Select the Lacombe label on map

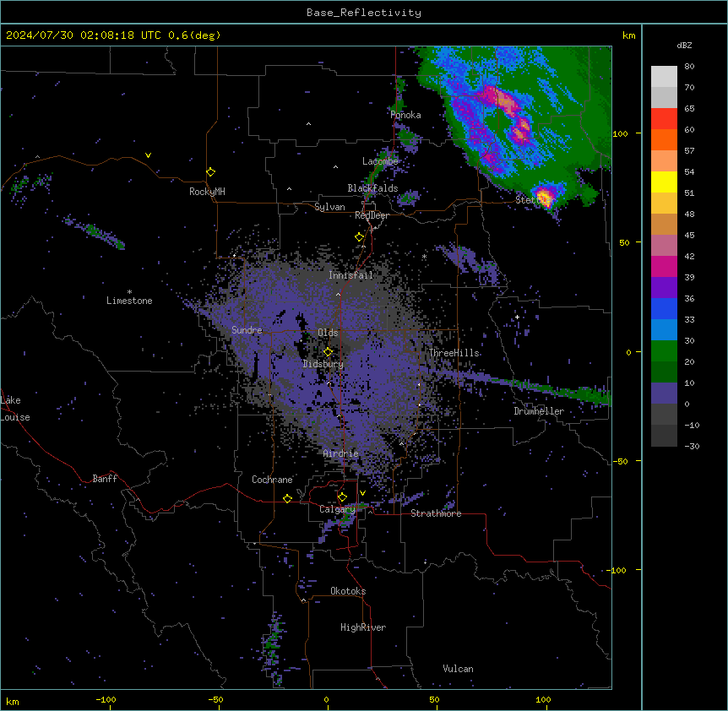pyautogui.click(x=380, y=161)
